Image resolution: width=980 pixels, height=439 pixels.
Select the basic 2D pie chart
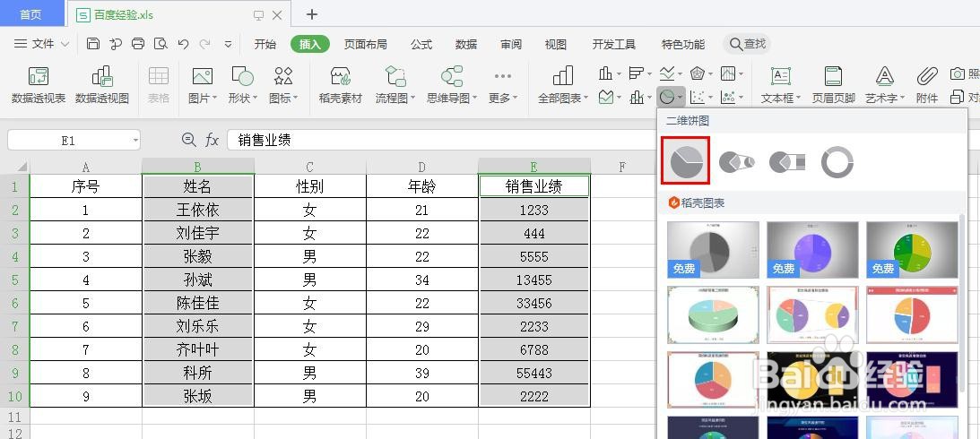(x=686, y=161)
